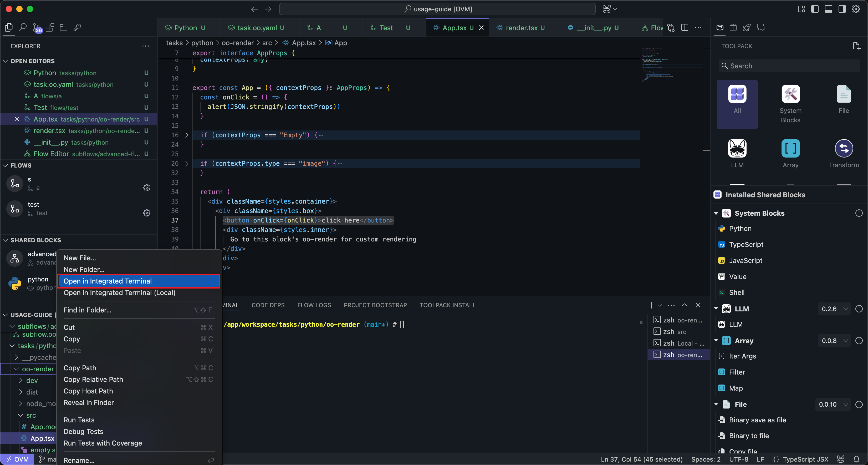Click the OVM remote indicator in status bar
Image resolution: width=868 pixels, height=465 pixels.
click(17, 459)
